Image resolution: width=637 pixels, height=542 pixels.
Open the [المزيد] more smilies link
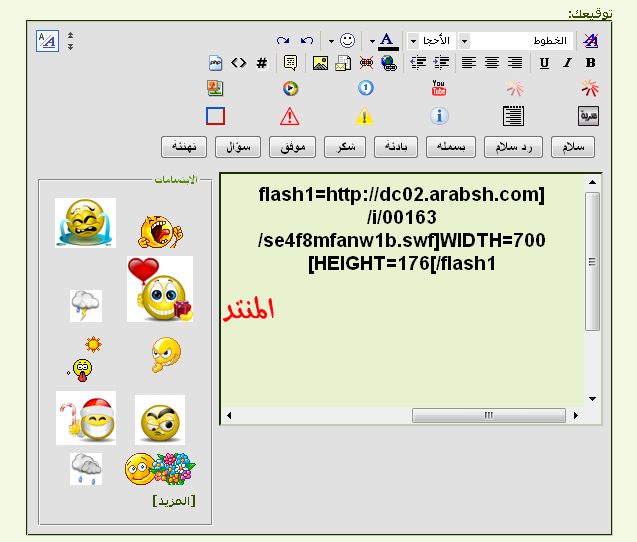click(173, 500)
